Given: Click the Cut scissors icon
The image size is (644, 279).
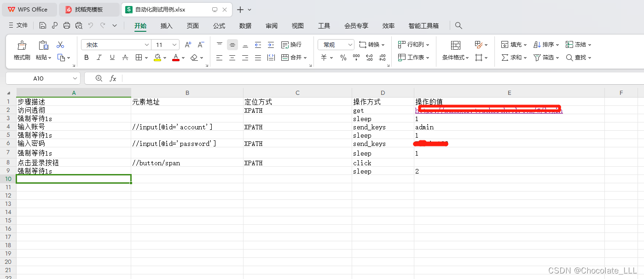Looking at the screenshot, I should (x=60, y=45).
